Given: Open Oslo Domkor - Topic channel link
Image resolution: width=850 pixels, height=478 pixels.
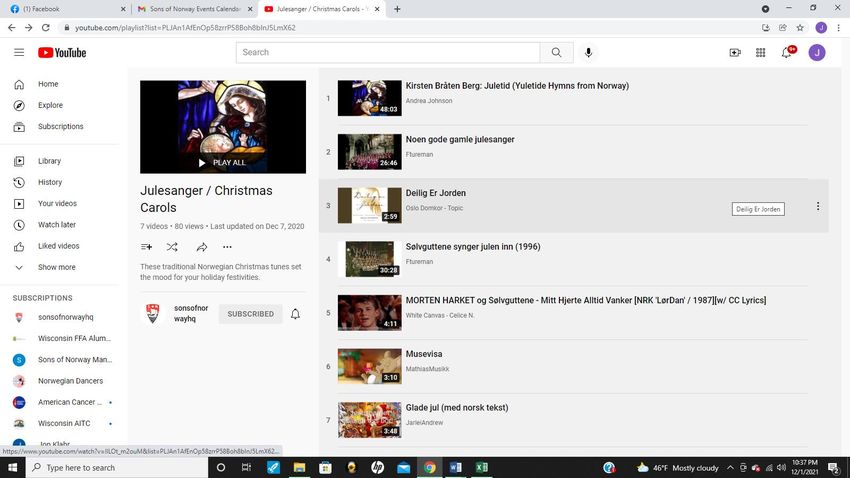Looking at the screenshot, I should (434, 208).
